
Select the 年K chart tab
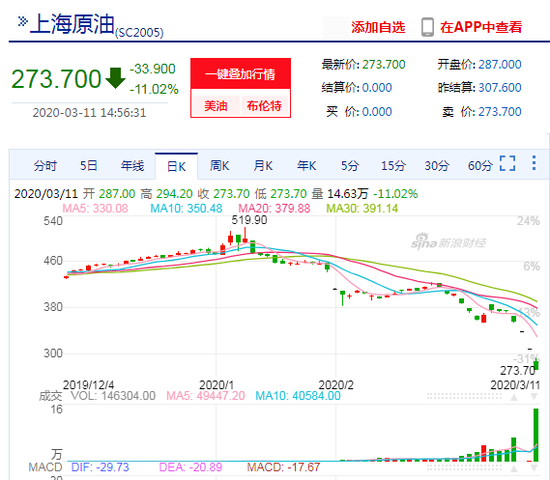click(306, 165)
